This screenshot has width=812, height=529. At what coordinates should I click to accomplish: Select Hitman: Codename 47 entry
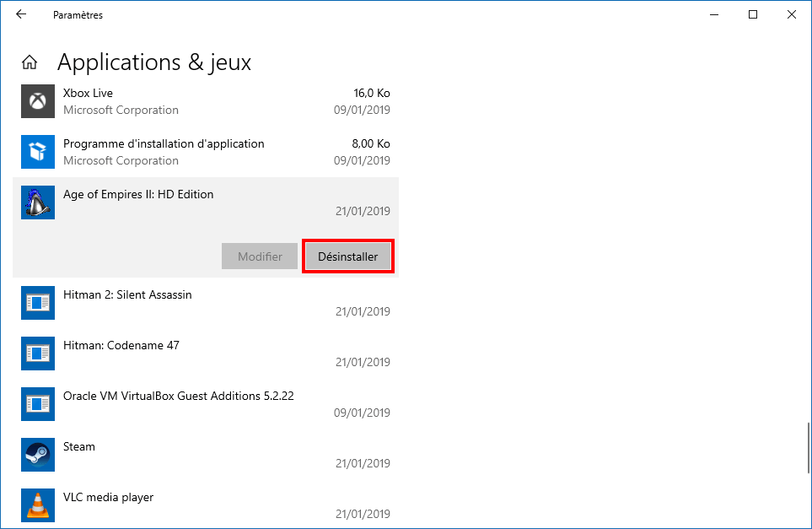click(121, 346)
